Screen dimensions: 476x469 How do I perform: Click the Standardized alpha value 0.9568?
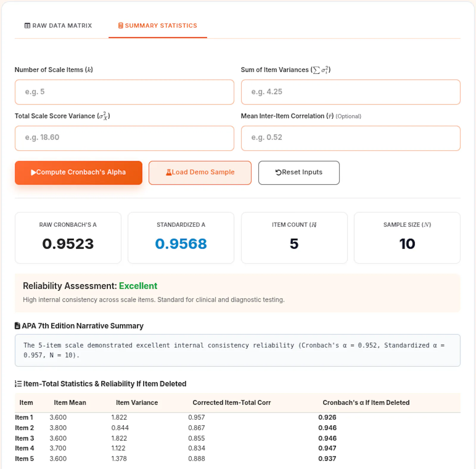click(181, 244)
